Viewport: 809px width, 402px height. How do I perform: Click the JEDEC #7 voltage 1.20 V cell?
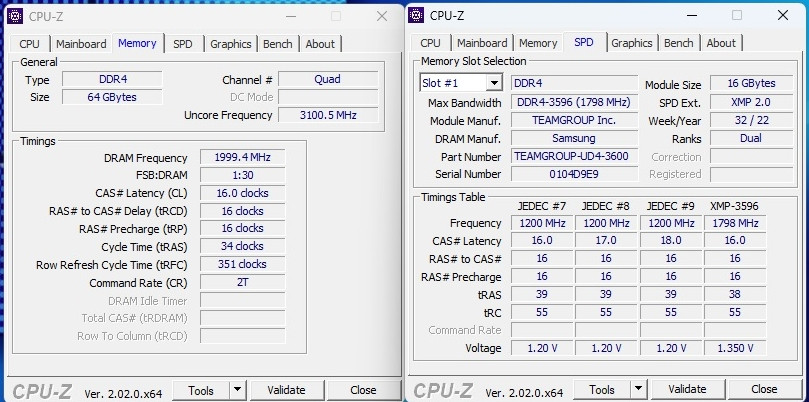tap(542, 348)
